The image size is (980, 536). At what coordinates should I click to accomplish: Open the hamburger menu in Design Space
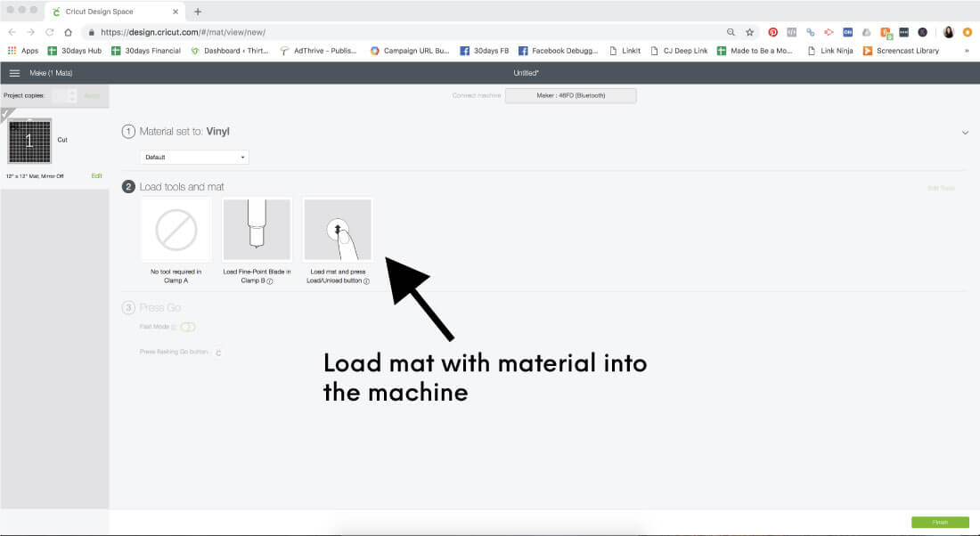pyautogui.click(x=14, y=73)
